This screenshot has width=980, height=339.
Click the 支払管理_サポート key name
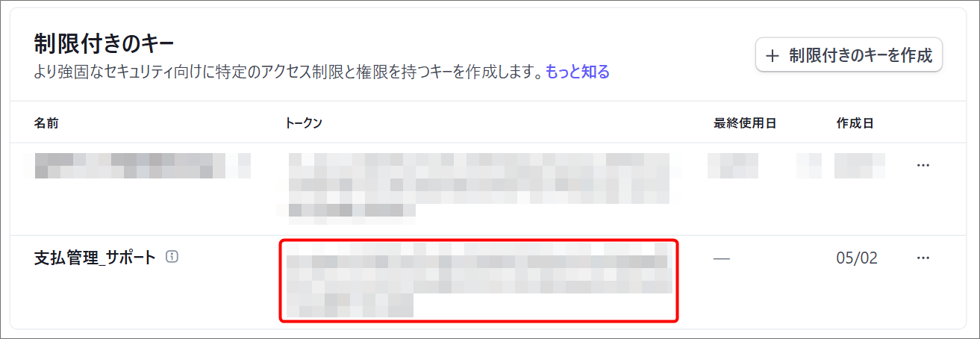(x=96, y=258)
